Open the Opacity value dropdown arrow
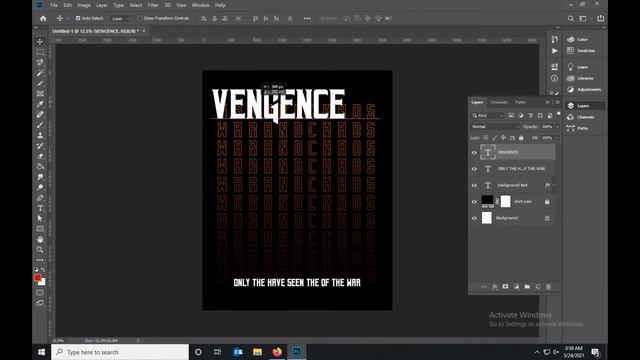640x360 pixels. pos(558,127)
